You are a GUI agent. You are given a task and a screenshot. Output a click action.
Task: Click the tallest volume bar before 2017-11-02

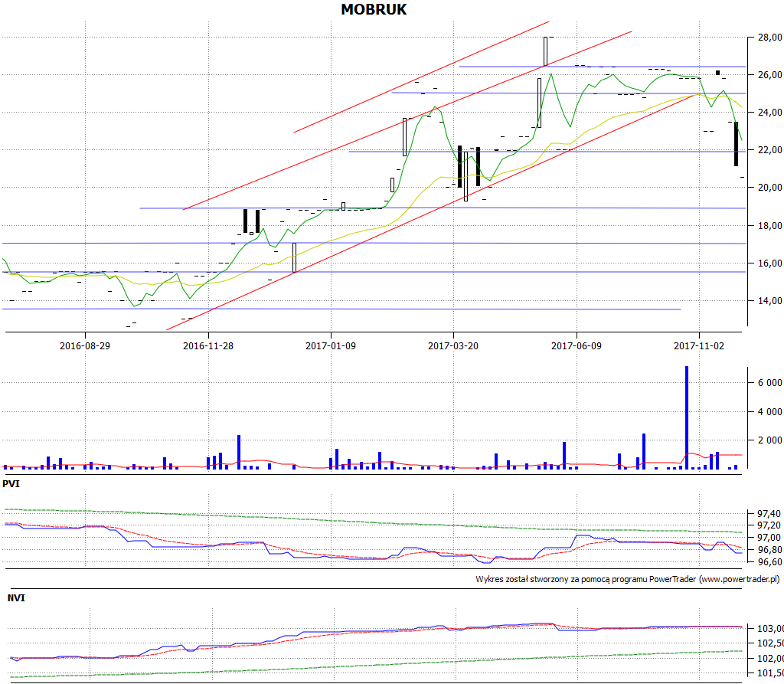[687, 417]
